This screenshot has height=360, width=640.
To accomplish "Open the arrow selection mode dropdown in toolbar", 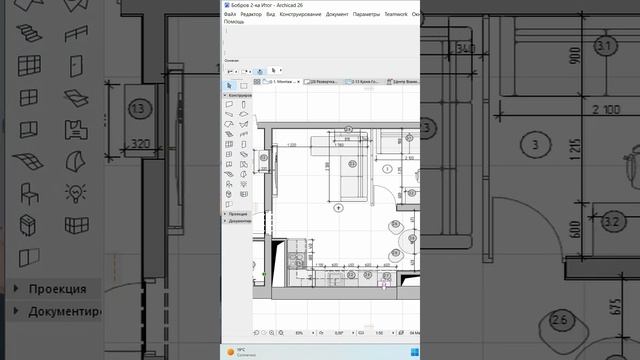I will (x=280, y=71).
